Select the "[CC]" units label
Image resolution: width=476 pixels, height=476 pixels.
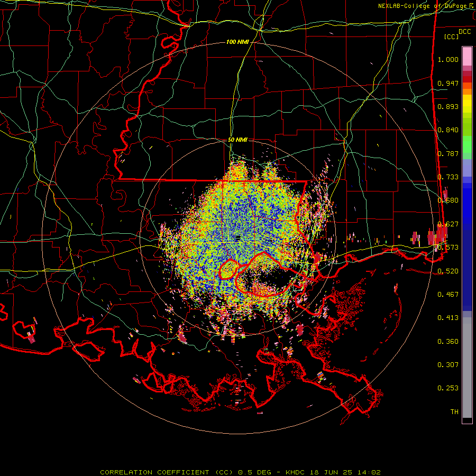451,36
